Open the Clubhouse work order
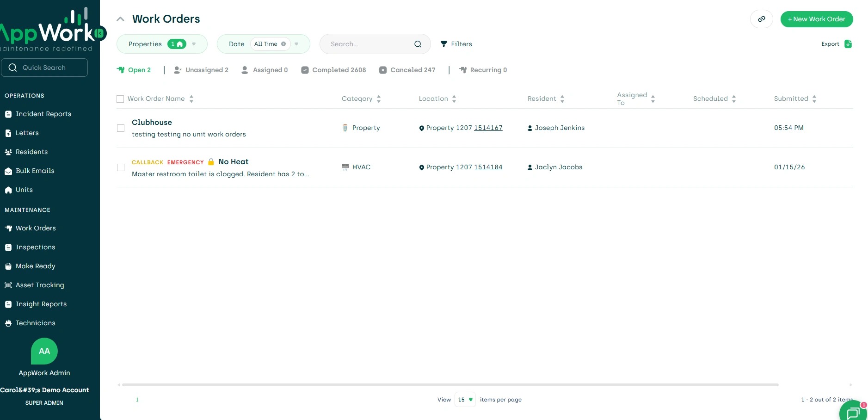Screen dimensions: 868x420 pyautogui.click(x=152, y=122)
